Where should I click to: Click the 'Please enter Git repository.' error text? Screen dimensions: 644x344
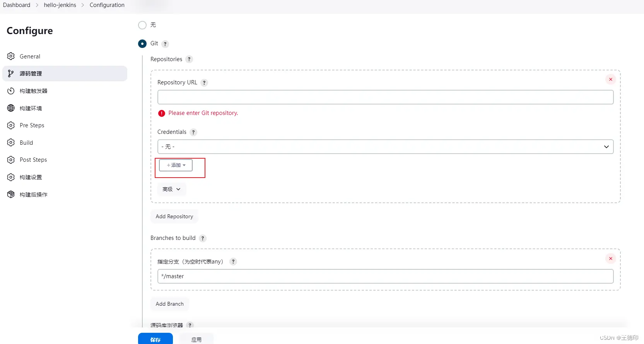[203, 113]
